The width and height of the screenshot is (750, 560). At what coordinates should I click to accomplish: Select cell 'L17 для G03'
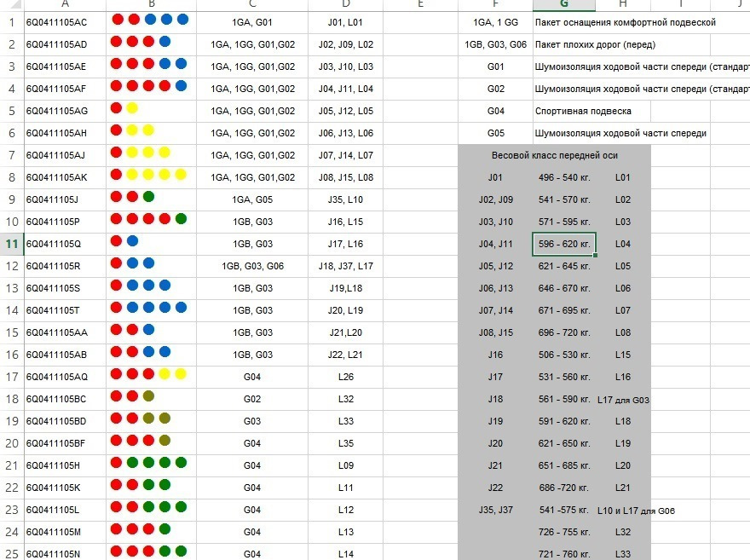[x=623, y=400]
